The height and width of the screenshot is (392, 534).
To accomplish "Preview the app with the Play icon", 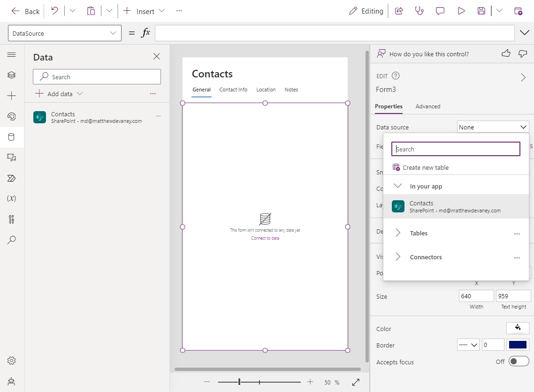I will pos(461,11).
